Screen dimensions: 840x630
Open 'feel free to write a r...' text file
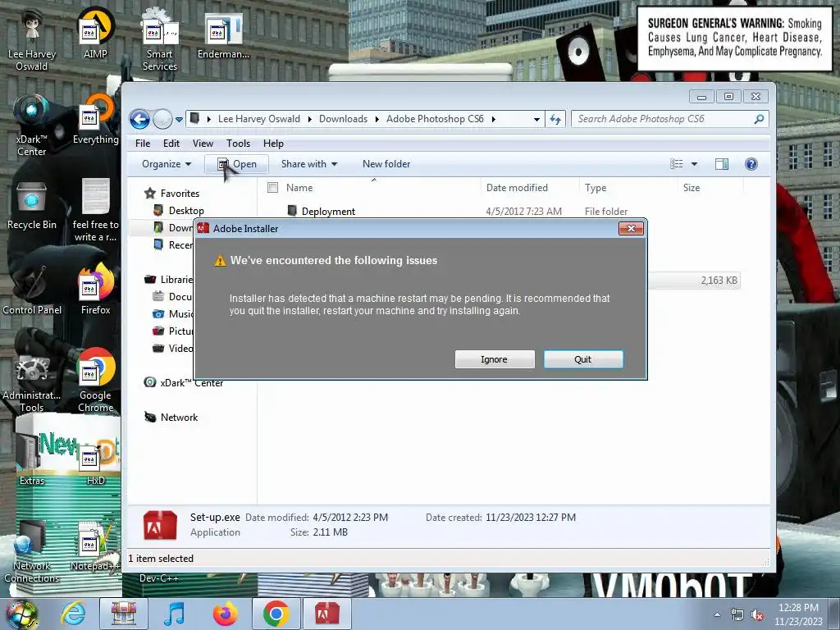coord(95,211)
